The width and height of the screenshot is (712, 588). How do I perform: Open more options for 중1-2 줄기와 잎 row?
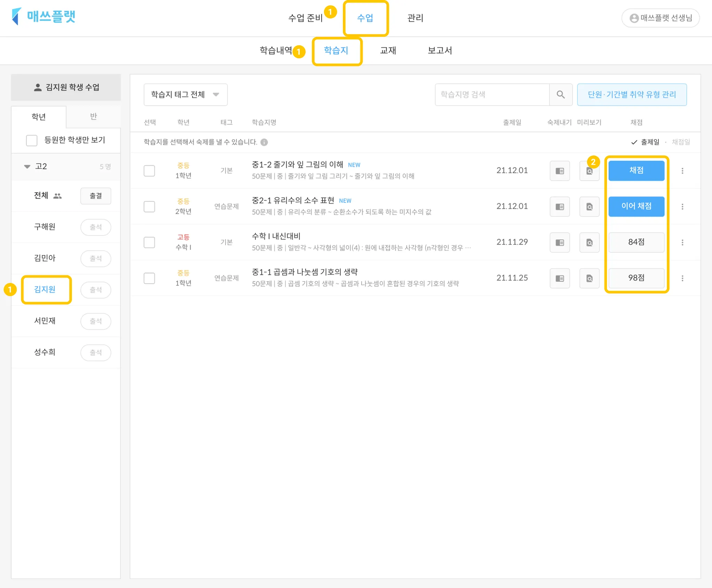coord(682,171)
